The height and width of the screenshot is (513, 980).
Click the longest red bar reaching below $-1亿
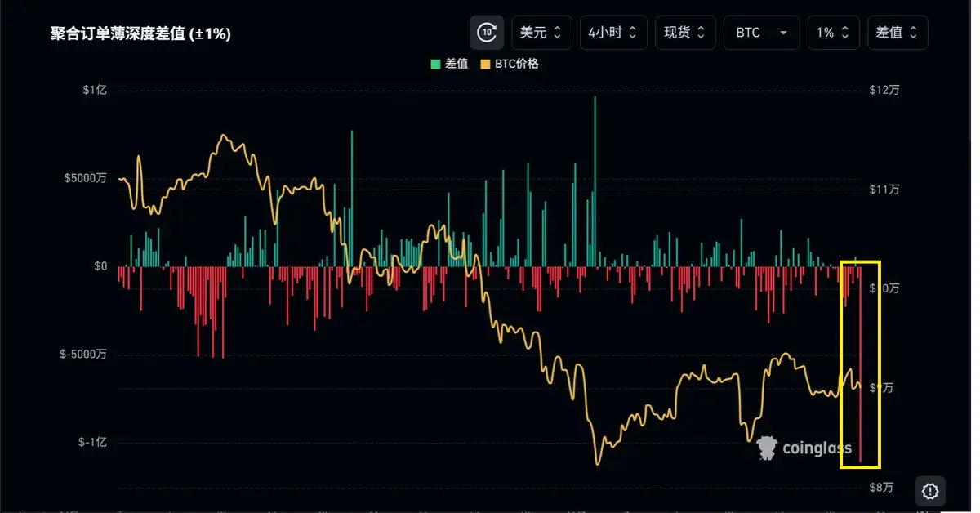click(860, 364)
